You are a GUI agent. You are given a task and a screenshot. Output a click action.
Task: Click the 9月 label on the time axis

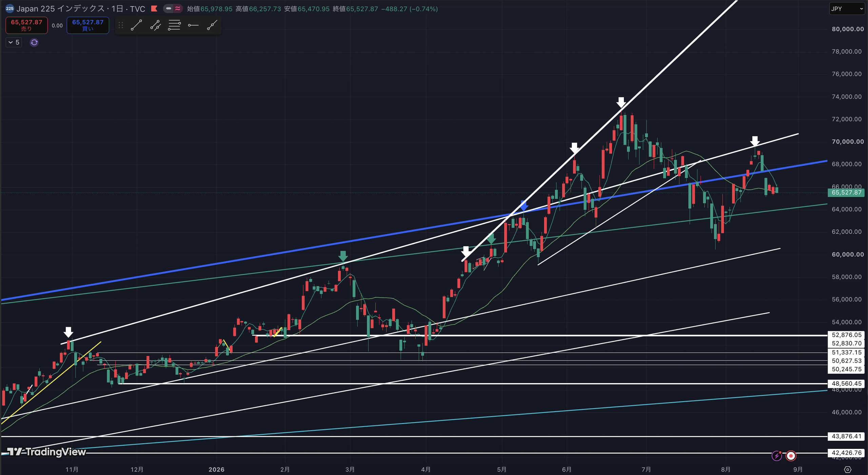point(798,470)
